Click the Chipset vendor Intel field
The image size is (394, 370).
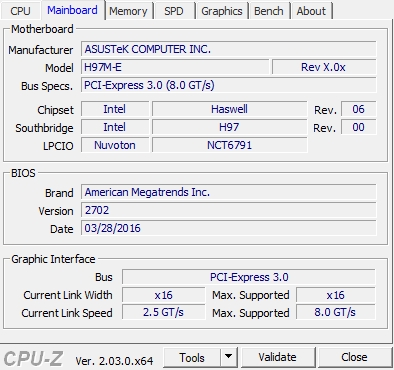[x=115, y=109]
